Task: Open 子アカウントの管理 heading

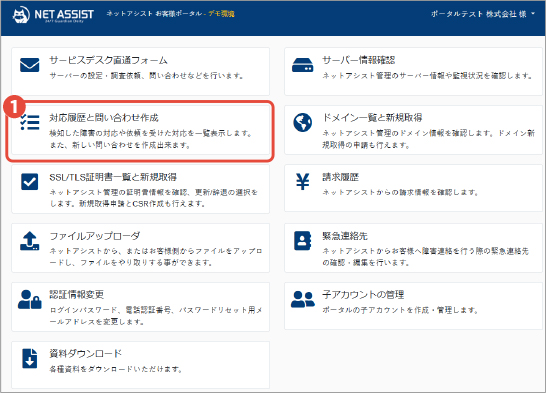Action: click(363, 294)
